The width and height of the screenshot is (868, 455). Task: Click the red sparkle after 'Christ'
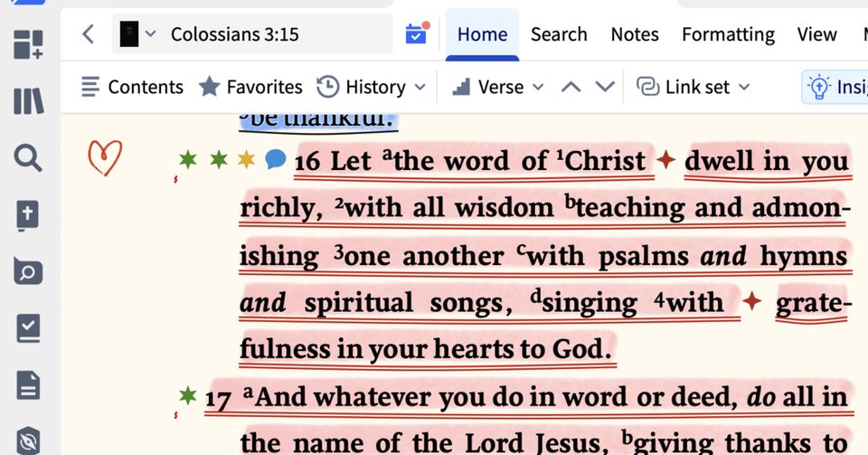click(x=666, y=159)
